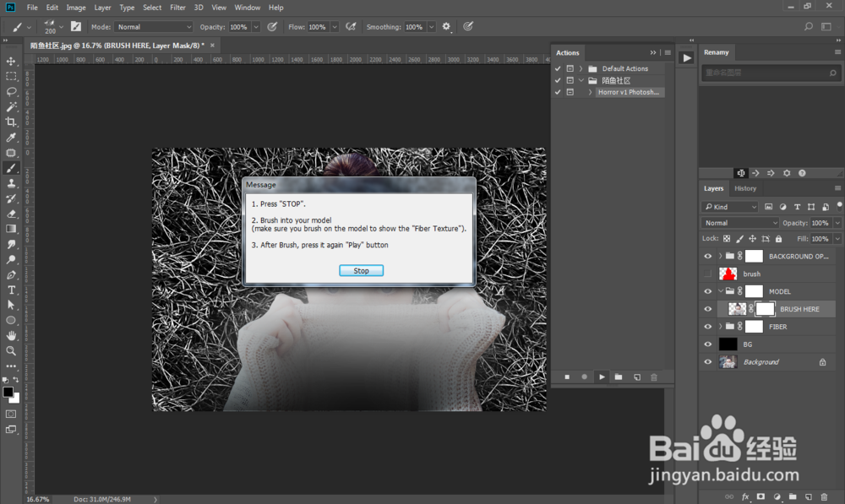Select the Zoom tool

point(11,350)
